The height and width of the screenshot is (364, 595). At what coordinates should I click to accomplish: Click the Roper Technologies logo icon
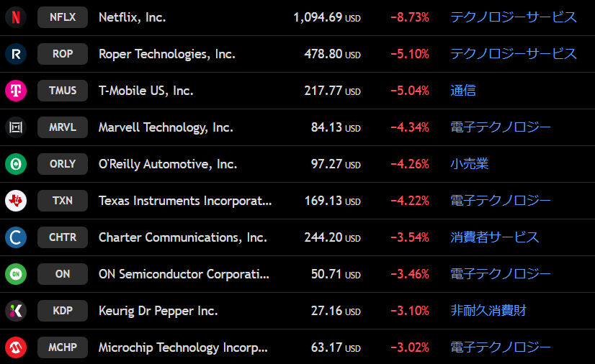pyautogui.click(x=16, y=54)
